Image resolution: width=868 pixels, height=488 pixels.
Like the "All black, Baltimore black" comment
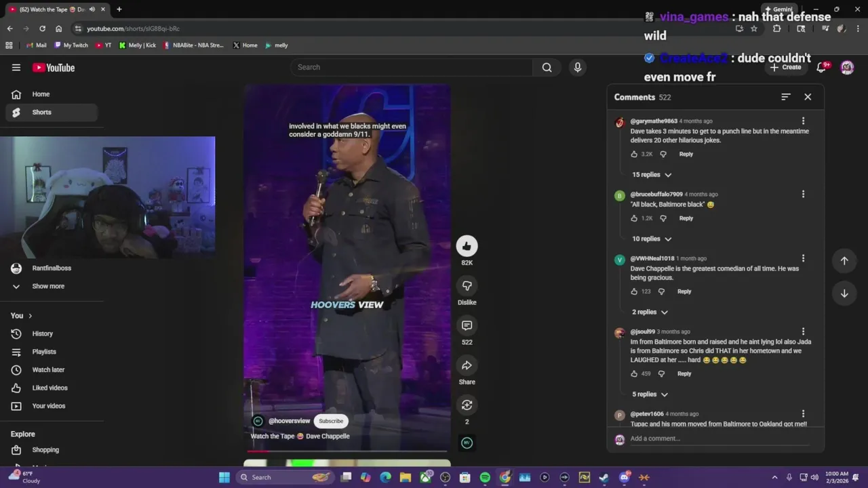click(634, 218)
